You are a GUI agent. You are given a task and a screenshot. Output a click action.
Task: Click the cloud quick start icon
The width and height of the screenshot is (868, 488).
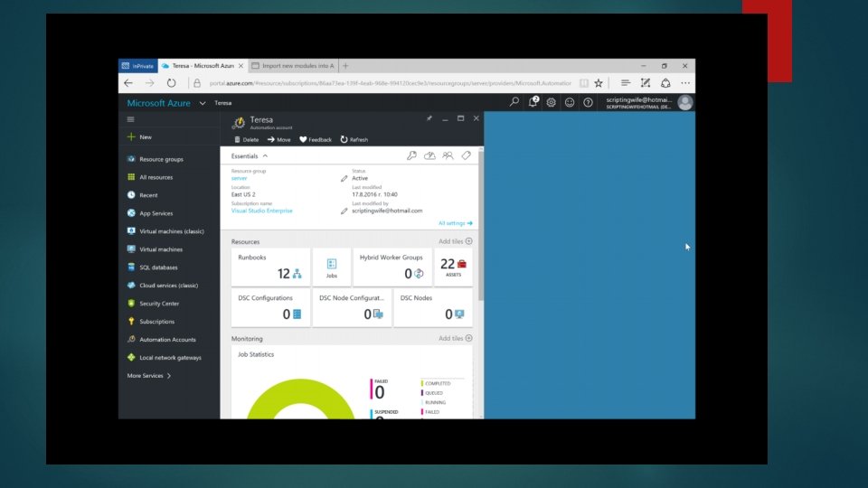pos(429,156)
